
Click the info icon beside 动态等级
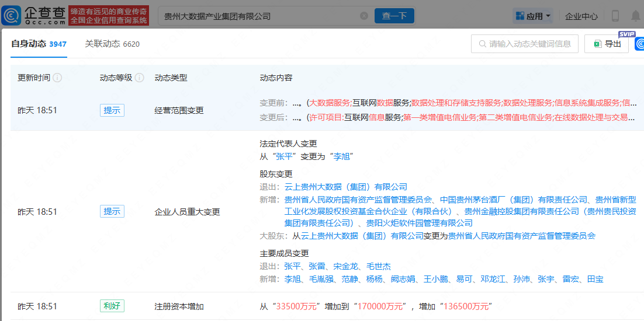pos(139,78)
